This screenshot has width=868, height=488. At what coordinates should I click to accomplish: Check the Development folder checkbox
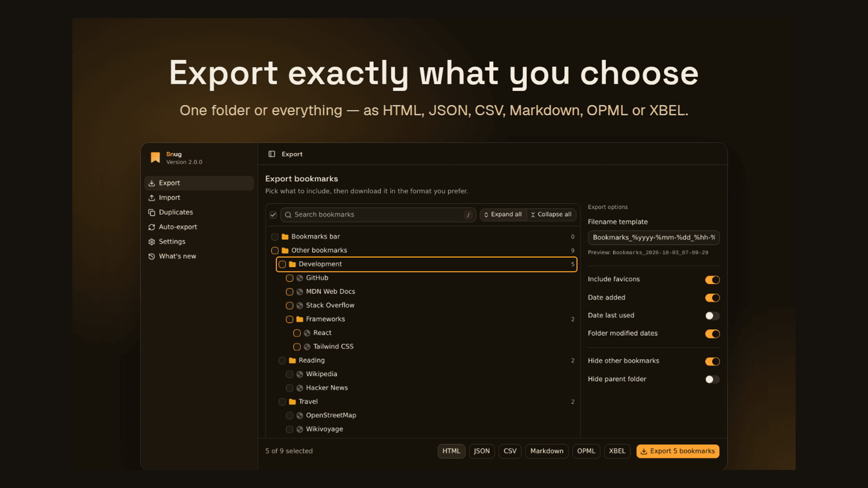tap(282, 264)
